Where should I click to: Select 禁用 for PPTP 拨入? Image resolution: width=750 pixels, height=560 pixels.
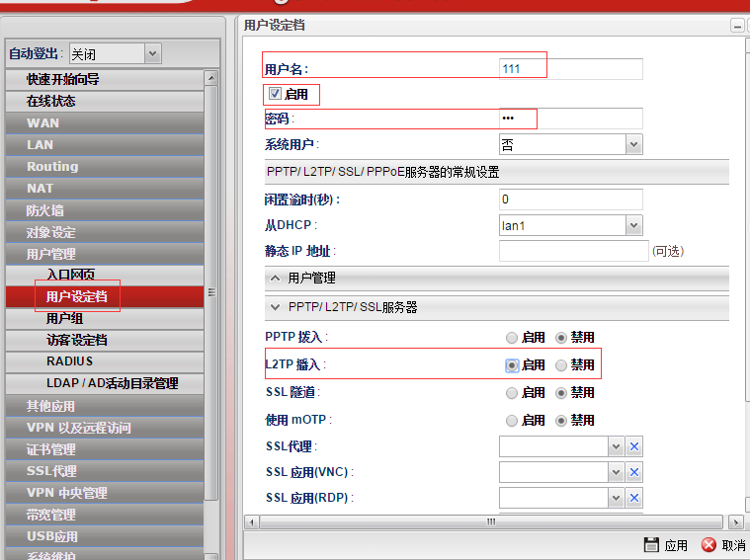(561, 338)
